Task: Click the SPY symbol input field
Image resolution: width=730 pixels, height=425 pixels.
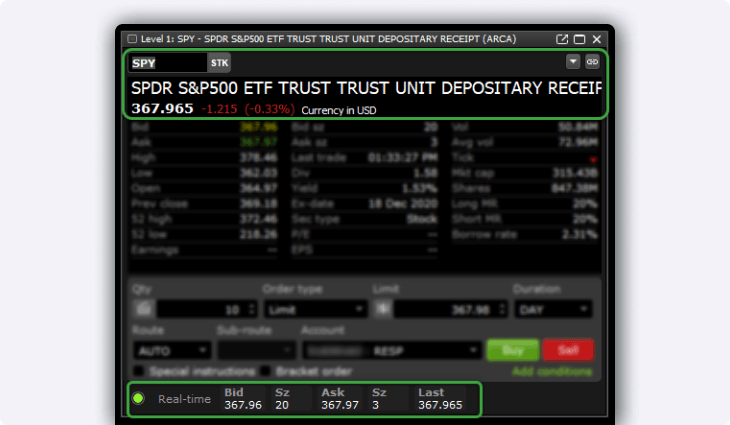Action: (168, 63)
